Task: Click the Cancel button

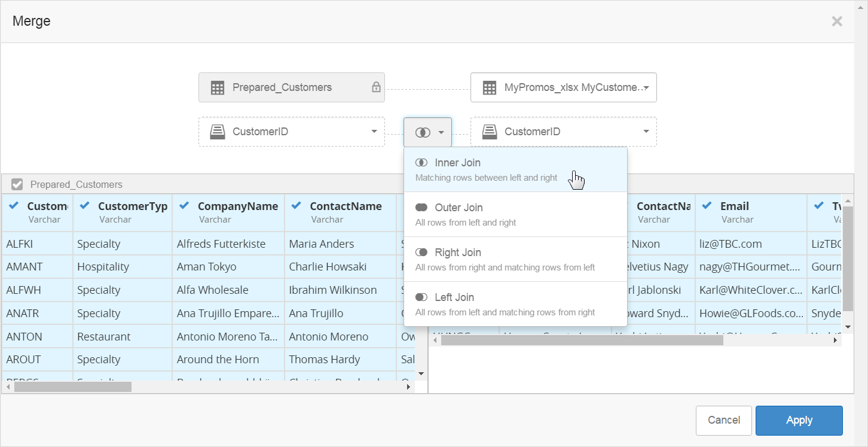Action: (x=723, y=420)
